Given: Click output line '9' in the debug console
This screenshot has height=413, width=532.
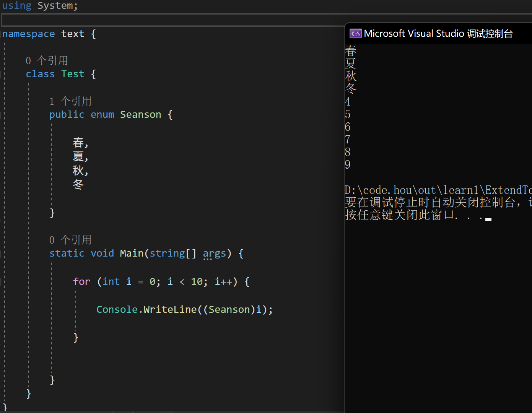Looking at the screenshot, I should click(x=348, y=165).
